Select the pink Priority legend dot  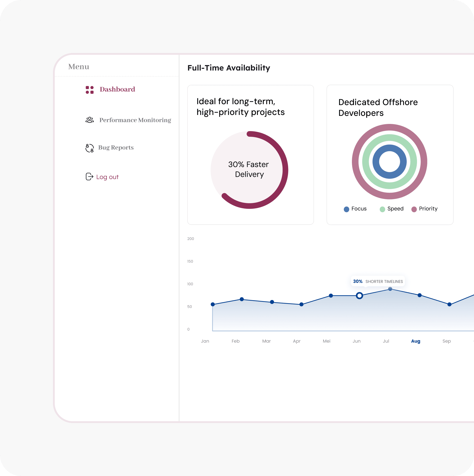(414, 209)
